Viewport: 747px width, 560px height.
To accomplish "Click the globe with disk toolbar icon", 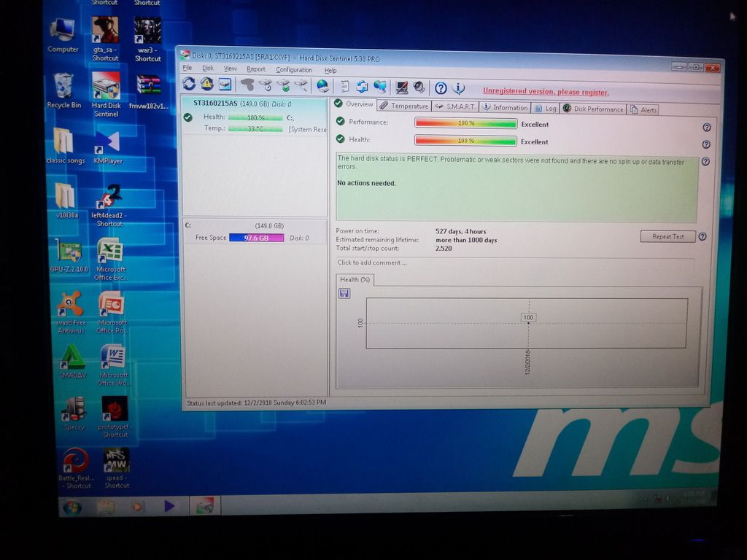I will [322, 86].
